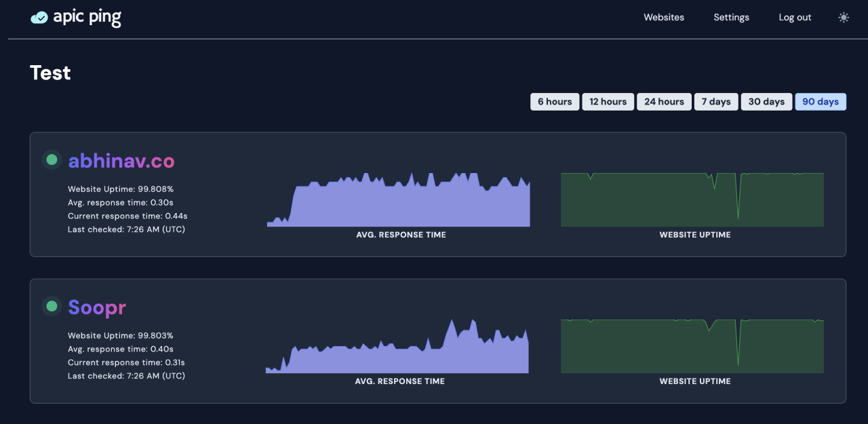
Task: Click the abhinav.co avg. response time chart
Action: pos(399,199)
